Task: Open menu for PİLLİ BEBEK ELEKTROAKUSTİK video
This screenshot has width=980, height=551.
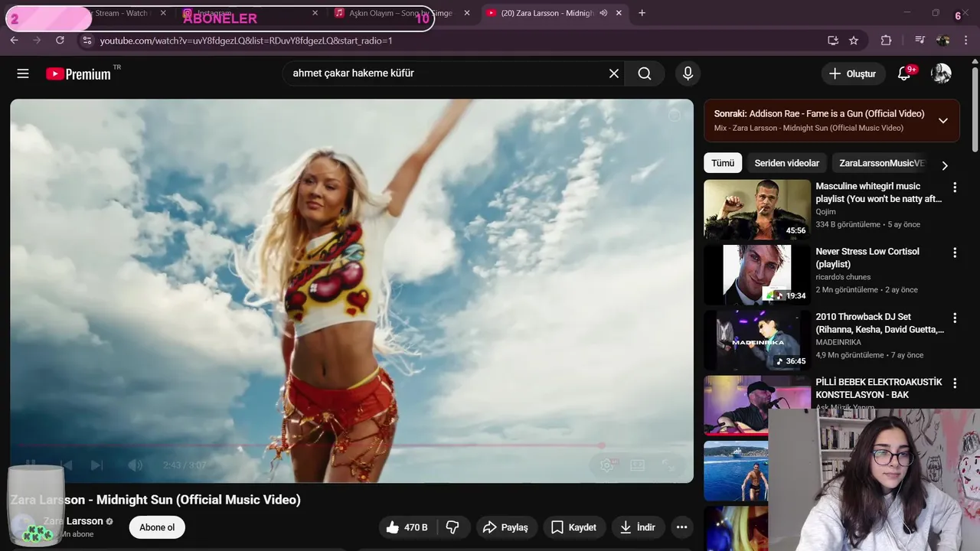Action: click(x=955, y=383)
